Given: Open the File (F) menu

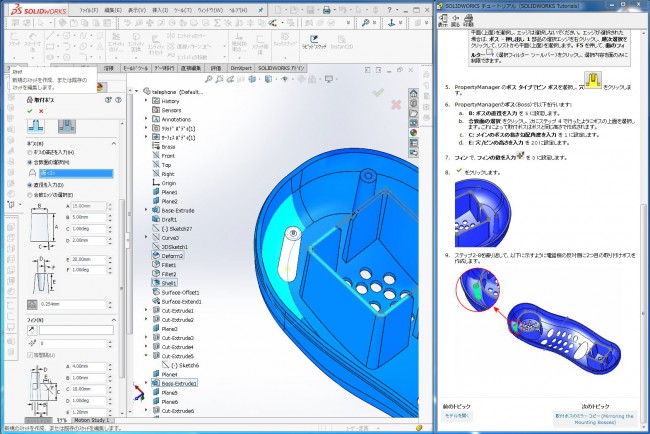Looking at the screenshot, I should click(x=89, y=10).
